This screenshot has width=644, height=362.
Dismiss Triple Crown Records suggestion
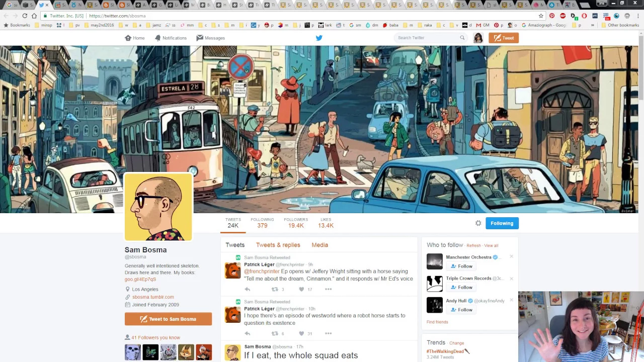pyautogui.click(x=511, y=278)
